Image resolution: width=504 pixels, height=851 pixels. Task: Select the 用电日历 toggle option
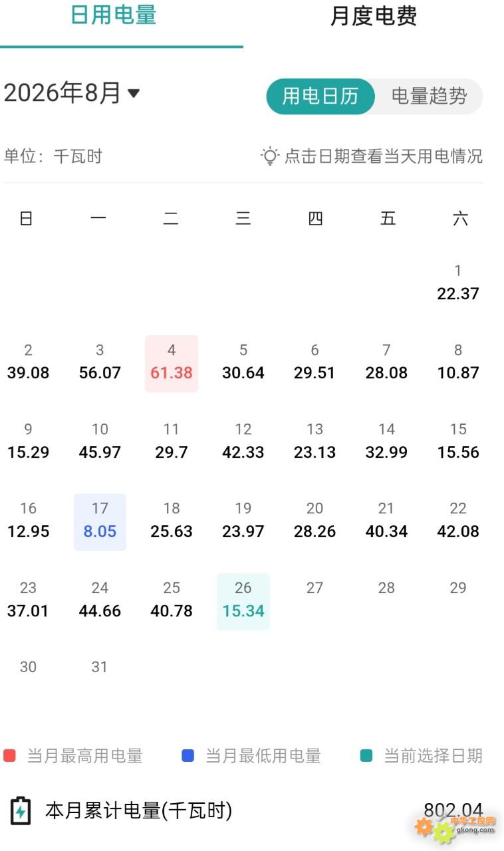click(320, 96)
